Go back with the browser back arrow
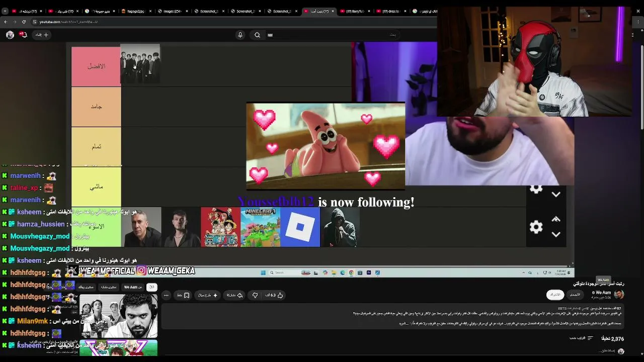The image size is (644, 362). (6, 22)
